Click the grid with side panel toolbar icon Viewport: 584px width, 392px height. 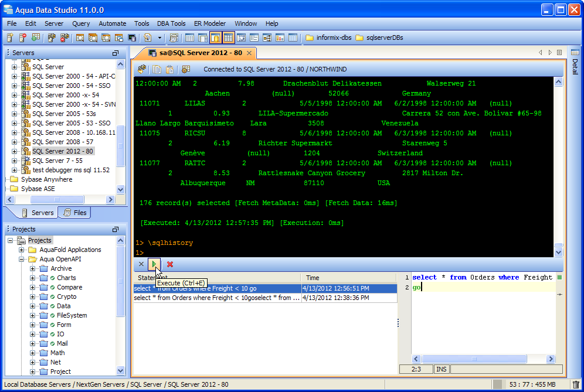[203, 38]
